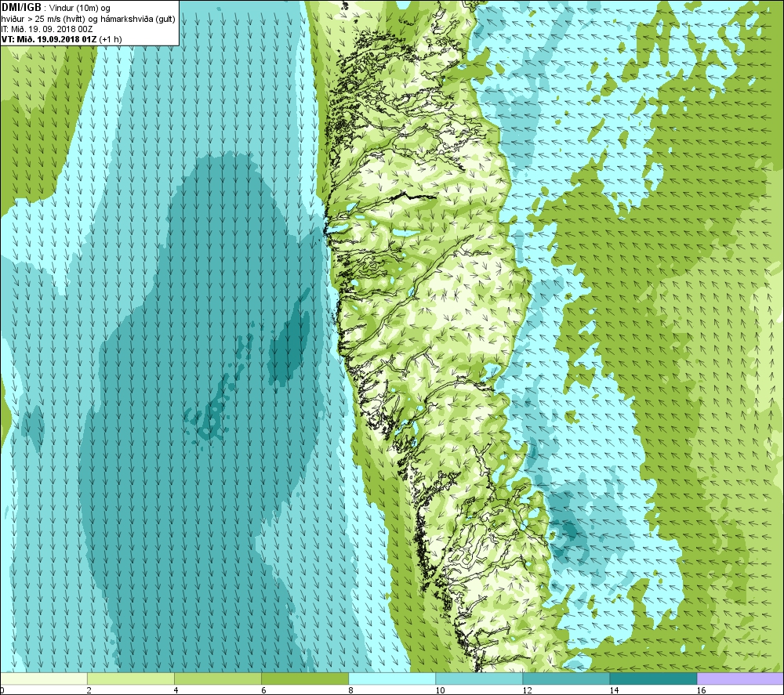The height and width of the screenshot is (695, 784).
Task: Click the "DMI/IGB : Vindur (10m) og" title line
Action: 56,8
